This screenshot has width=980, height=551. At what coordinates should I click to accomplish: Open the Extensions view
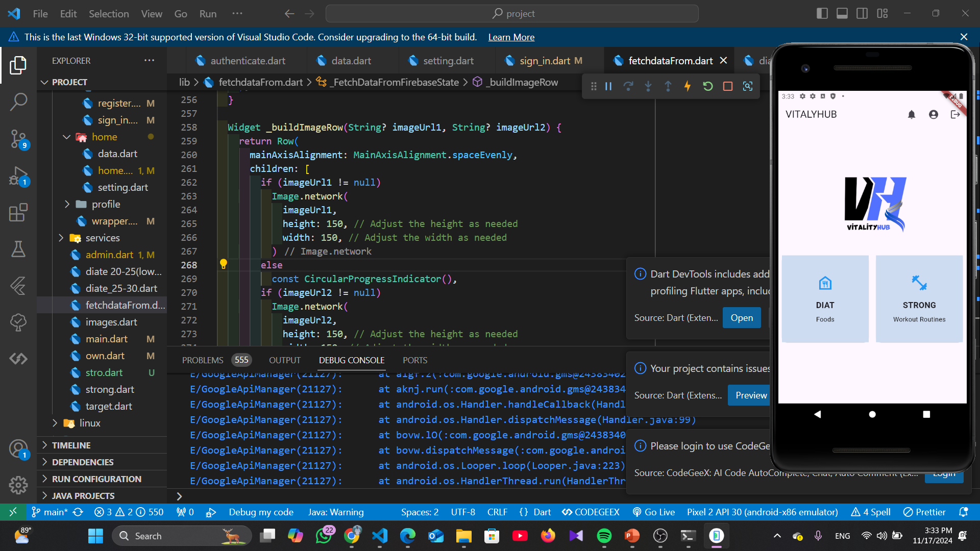[x=18, y=212]
